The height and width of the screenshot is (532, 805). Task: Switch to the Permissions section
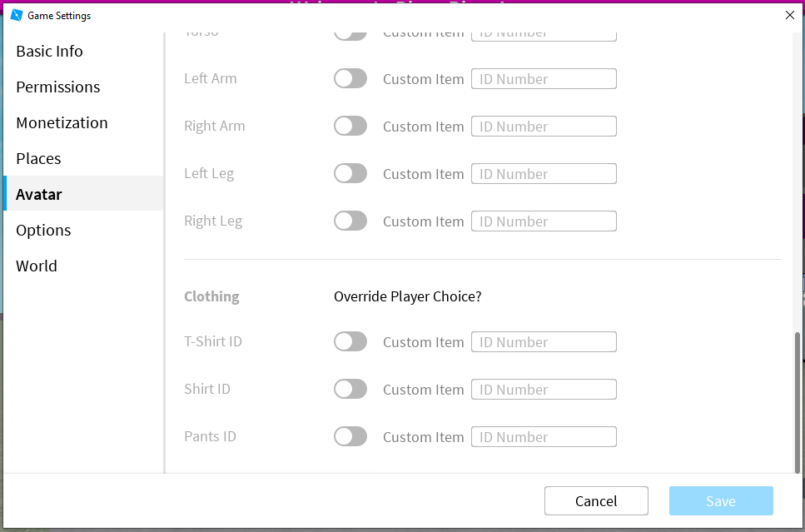[x=57, y=87]
